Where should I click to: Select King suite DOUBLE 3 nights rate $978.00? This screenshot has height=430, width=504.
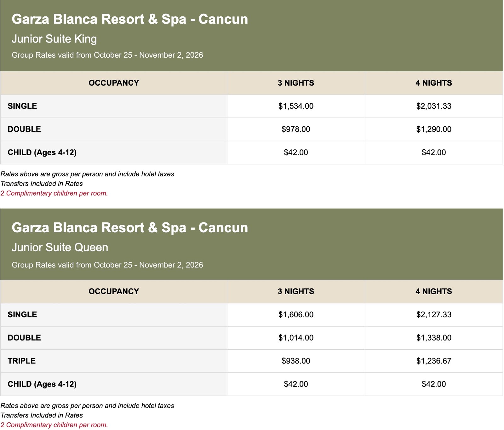(296, 129)
